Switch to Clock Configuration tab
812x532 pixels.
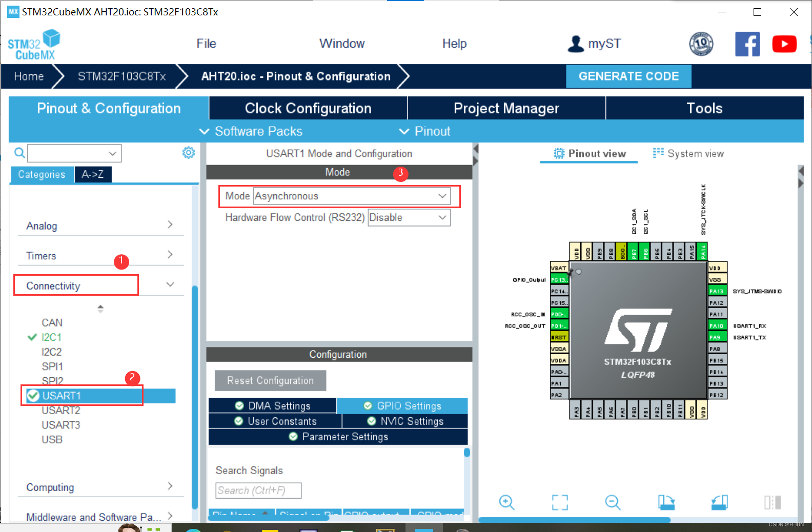pos(308,108)
